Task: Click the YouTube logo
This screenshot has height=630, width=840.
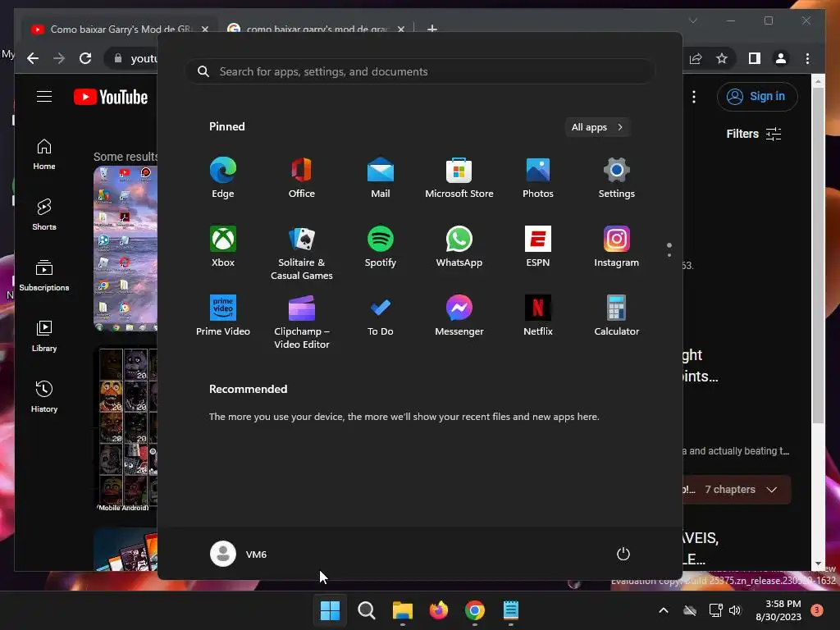Action: coord(111,97)
